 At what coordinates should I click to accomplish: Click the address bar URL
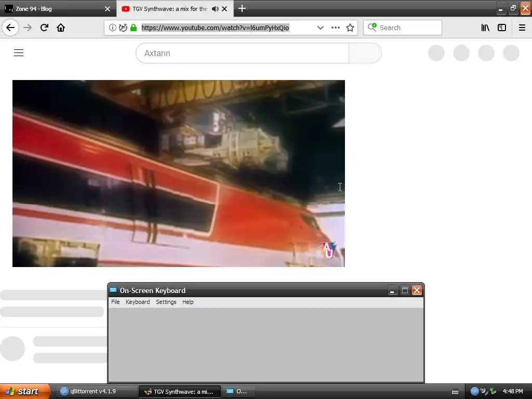tap(215, 28)
